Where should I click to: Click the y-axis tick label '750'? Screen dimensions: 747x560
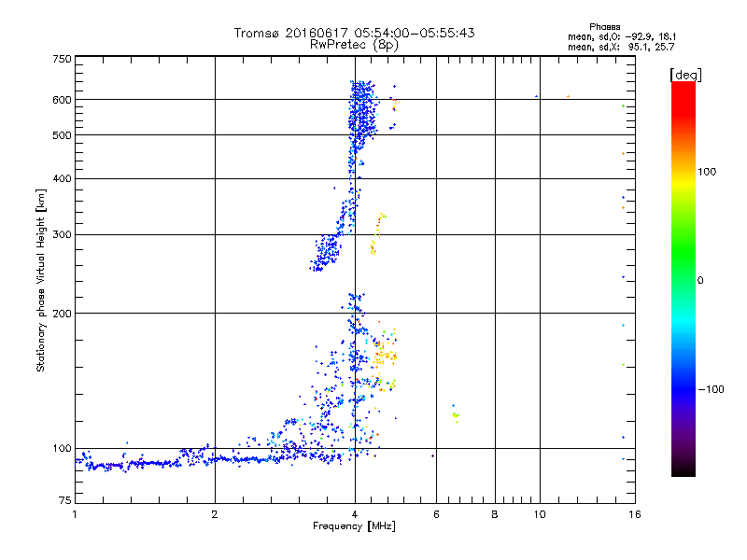[62, 59]
